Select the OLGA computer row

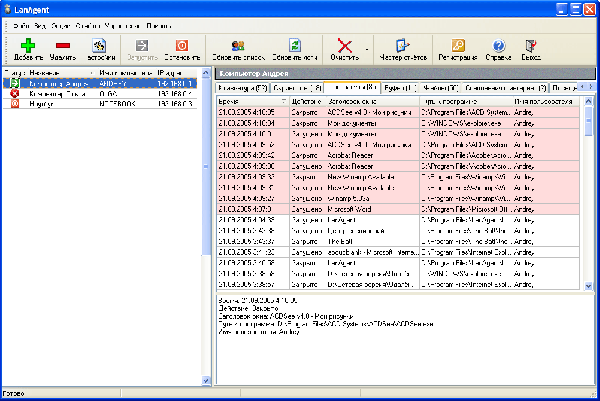point(108,93)
